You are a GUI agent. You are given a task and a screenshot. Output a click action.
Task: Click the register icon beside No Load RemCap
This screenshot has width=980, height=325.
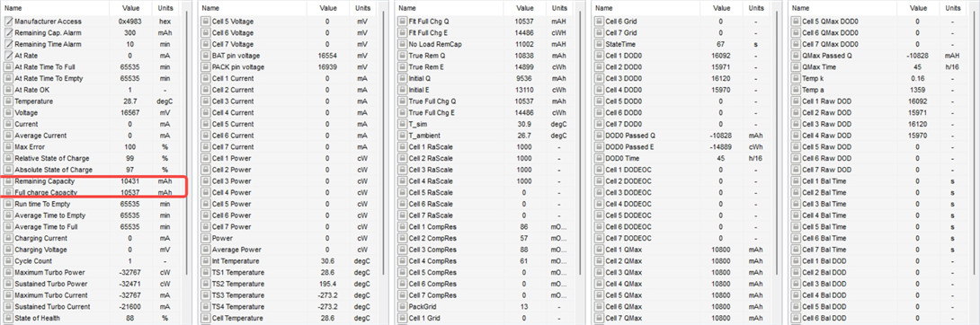(x=402, y=44)
